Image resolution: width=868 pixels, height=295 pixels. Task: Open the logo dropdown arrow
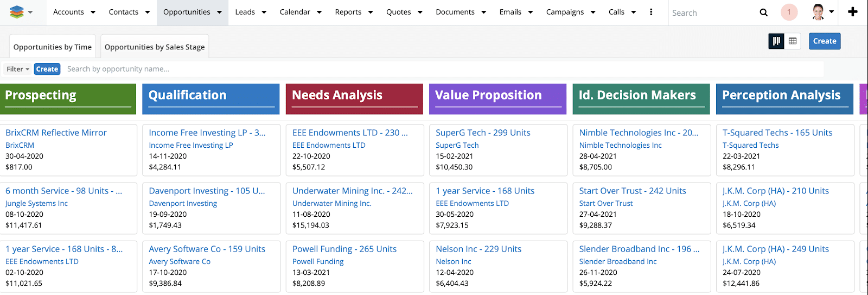coord(30,12)
